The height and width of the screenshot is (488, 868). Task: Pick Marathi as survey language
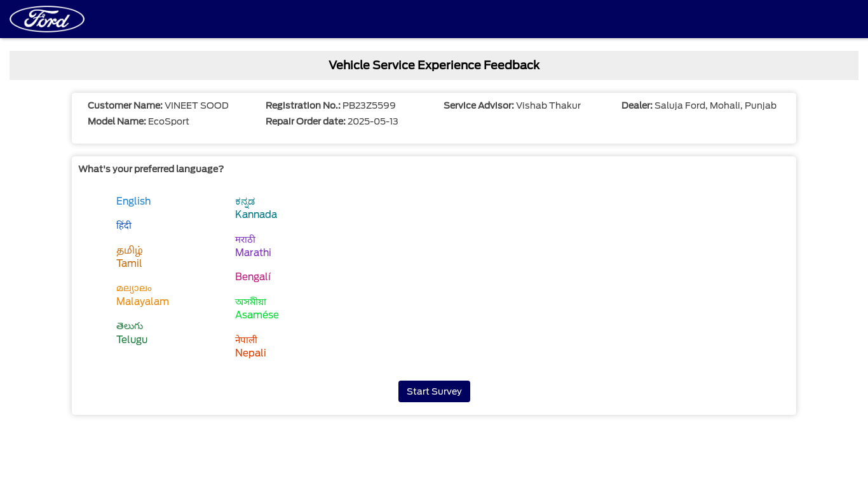click(x=253, y=246)
